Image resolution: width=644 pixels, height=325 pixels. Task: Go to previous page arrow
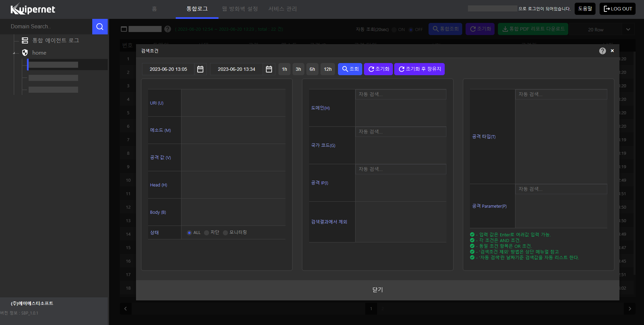(x=126, y=308)
